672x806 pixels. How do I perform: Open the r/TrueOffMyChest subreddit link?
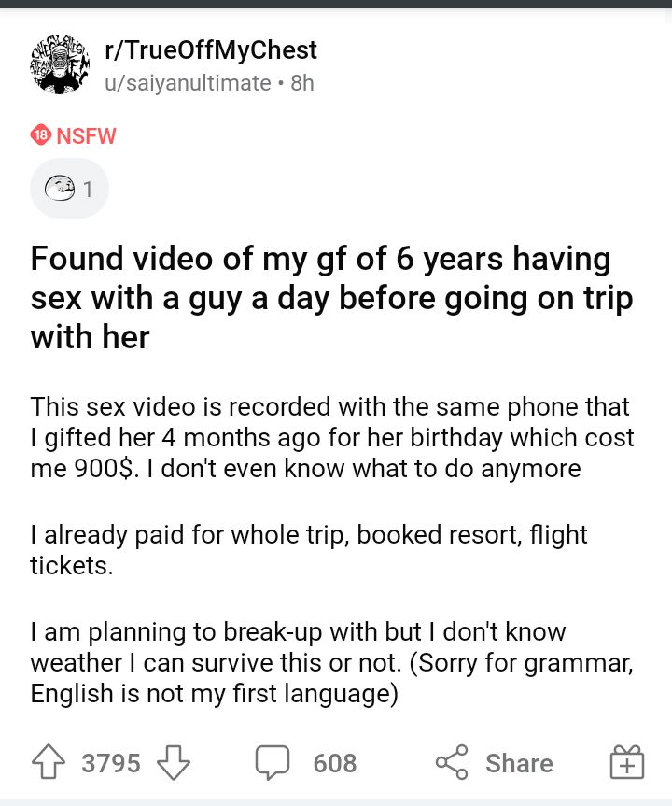click(211, 49)
